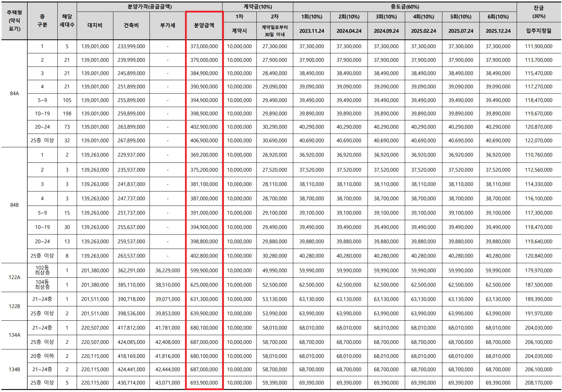Select the 102동 최상층 floor cell

42,270
